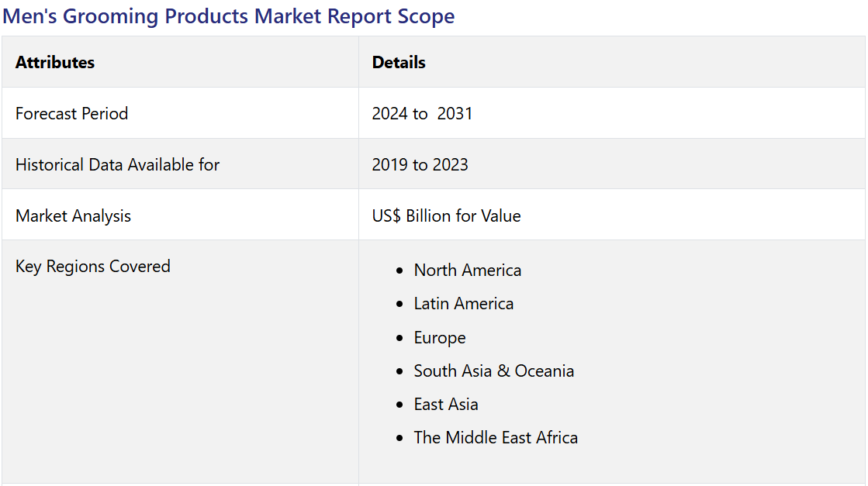Click the Europe list item
The width and height of the screenshot is (868, 486).
pyautogui.click(x=440, y=338)
